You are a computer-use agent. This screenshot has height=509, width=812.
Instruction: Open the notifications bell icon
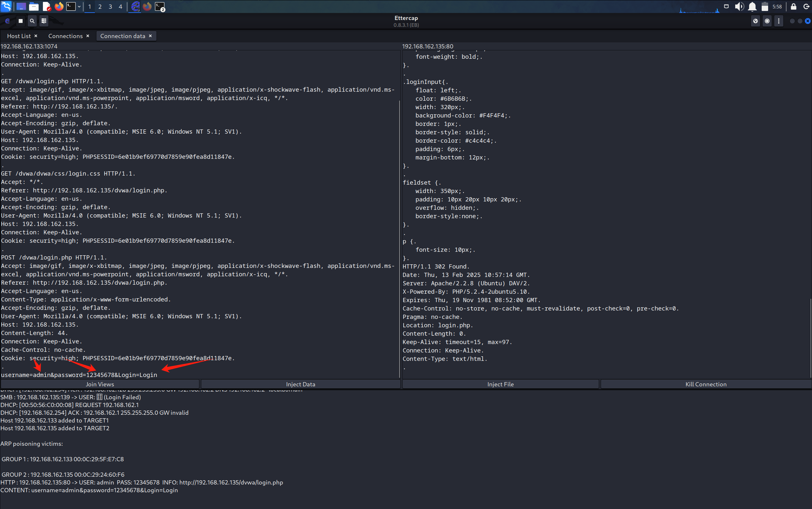[752, 6]
